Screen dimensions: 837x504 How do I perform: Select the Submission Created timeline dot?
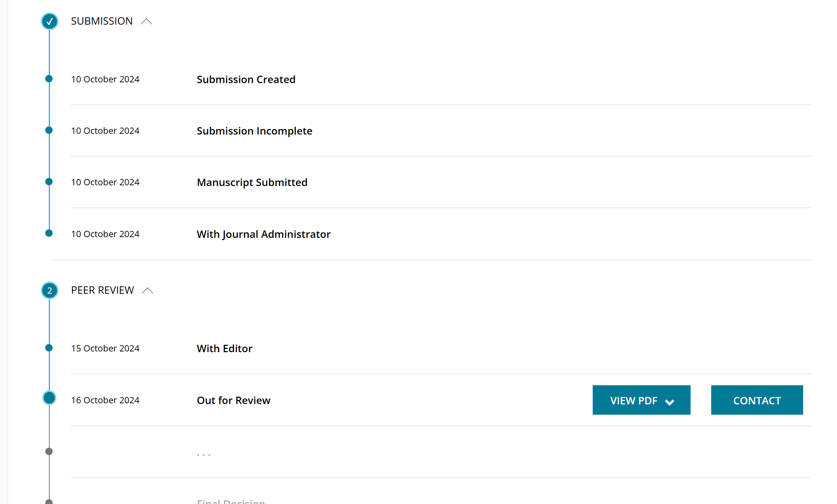pyautogui.click(x=49, y=79)
